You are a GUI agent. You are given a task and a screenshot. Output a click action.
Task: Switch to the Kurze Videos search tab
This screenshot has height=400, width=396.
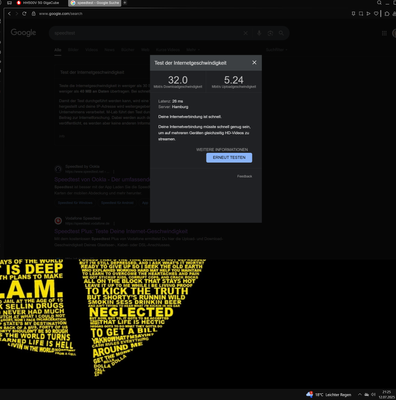click(x=168, y=50)
